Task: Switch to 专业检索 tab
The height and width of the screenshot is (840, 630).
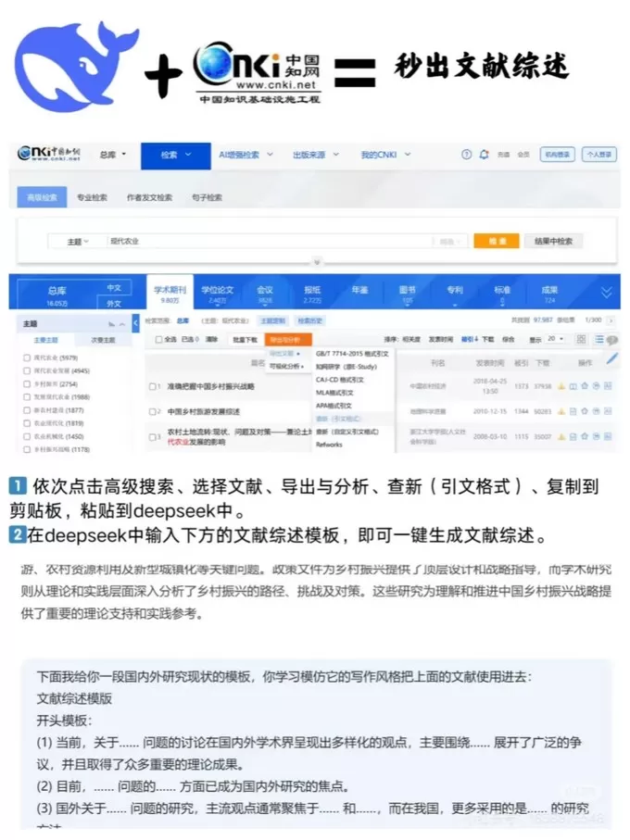Action: (92, 197)
